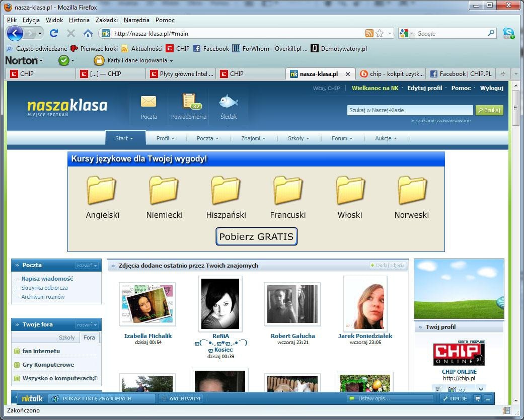This screenshot has height=420, width=524.
Task: Open the Norton logo dropdown
Action: (x=24, y=60)
